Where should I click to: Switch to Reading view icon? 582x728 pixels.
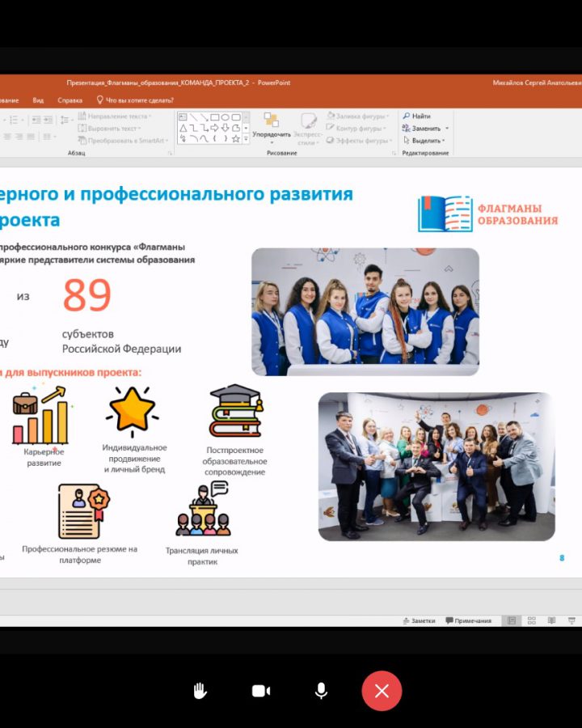click(x=551, y=620)
